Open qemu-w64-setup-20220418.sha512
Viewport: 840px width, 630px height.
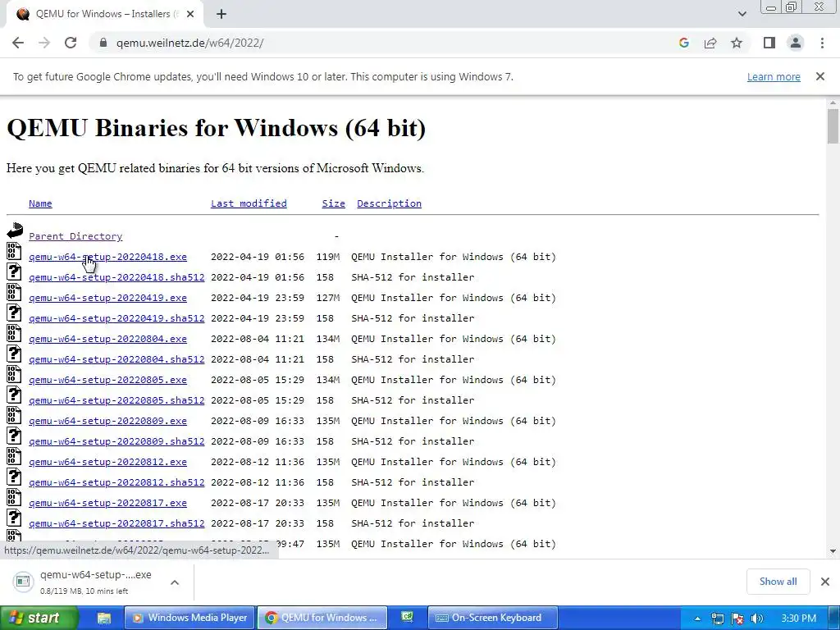(x=116, y=277)
